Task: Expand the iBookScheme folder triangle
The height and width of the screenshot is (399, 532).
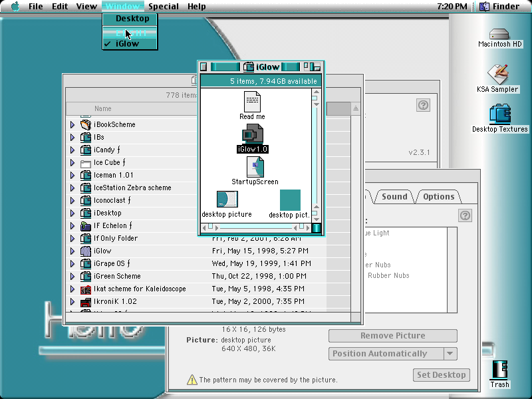Action: pyautogui.click(x=72, y=124)
